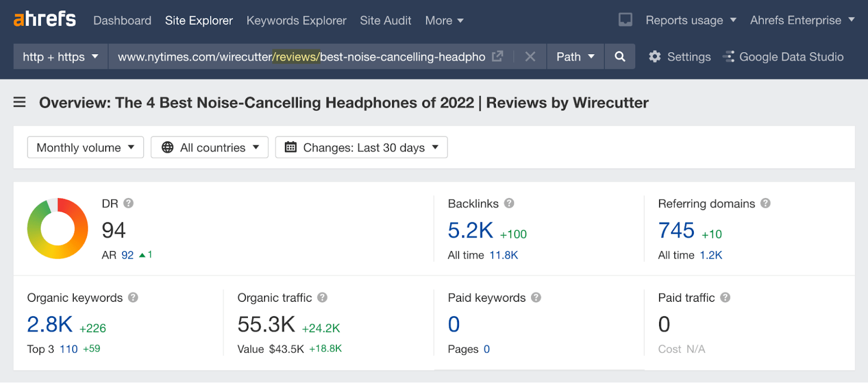Click the +18.8K traffic value change
The height and width of the screenshot is (383, 868).
(x=325, y=348)
